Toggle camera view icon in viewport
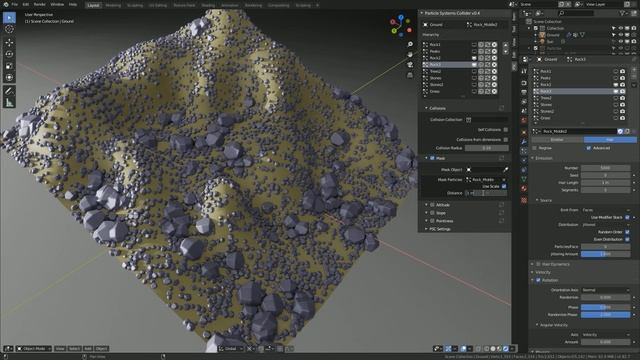Image resolution: width=640 pixels, height=360 pixels. coord(410,65)
